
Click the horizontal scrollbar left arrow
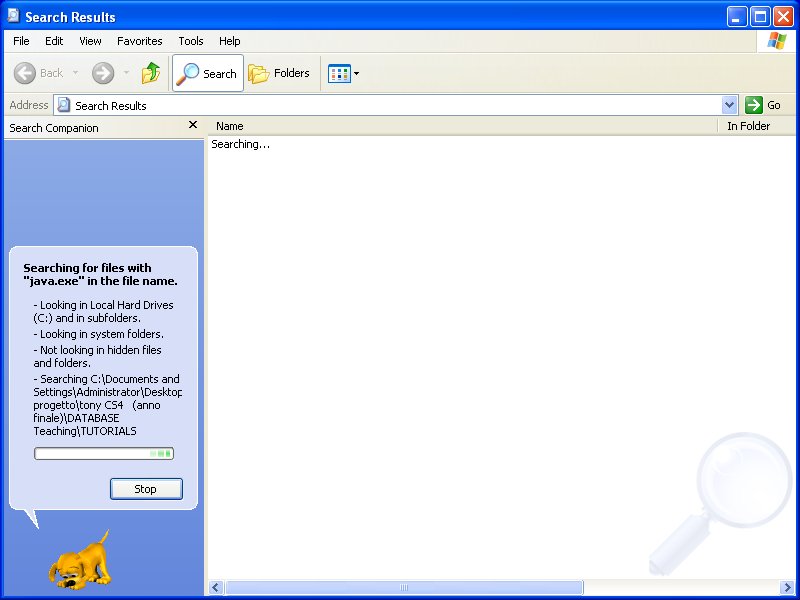click(x=215, y=587)
